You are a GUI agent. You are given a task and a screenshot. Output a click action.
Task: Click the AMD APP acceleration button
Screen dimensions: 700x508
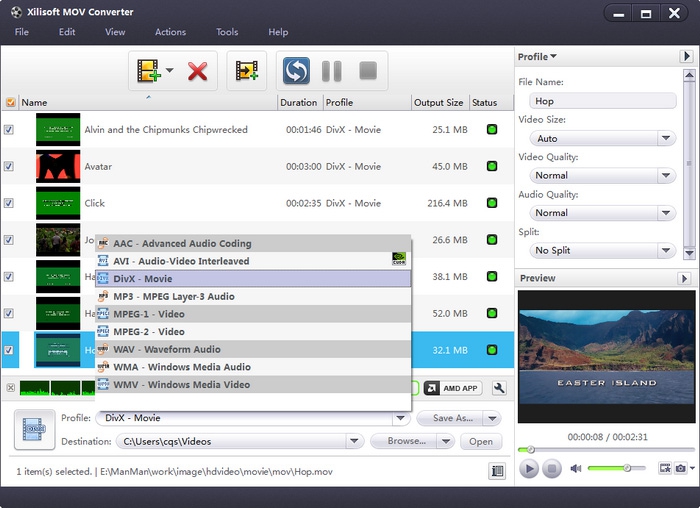[x=453, y=388]
